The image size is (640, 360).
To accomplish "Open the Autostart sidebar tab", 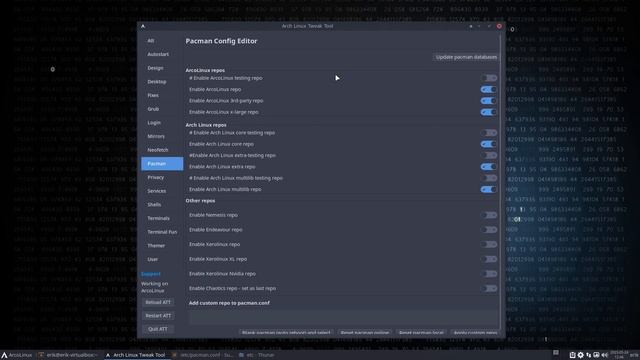I will pyautogui.click(x=162, y=54).
